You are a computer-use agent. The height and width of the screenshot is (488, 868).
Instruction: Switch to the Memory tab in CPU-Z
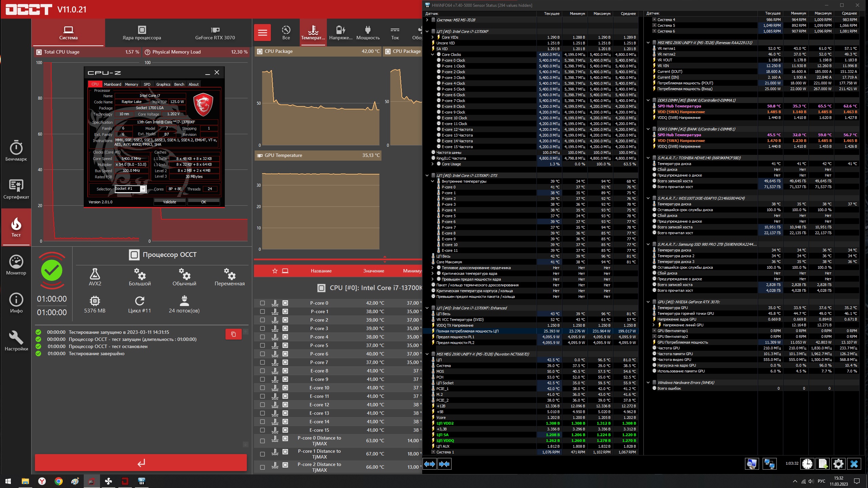coord(131,84)
